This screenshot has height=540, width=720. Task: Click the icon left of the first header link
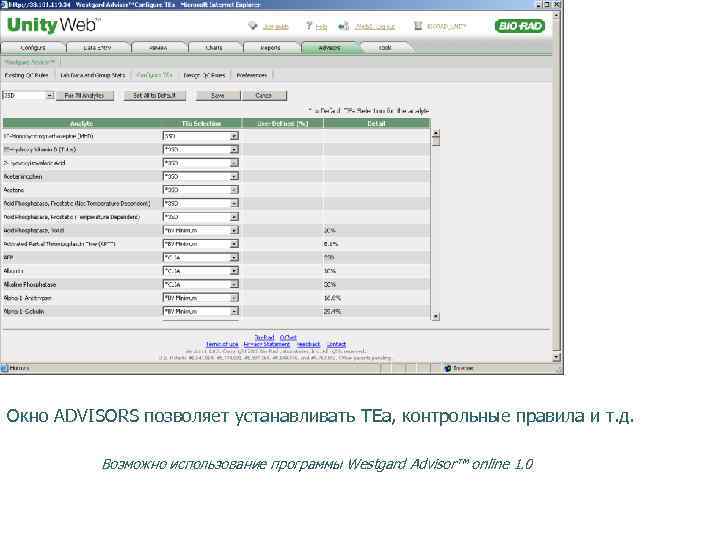pyautogui.click(x=253, y=26)
